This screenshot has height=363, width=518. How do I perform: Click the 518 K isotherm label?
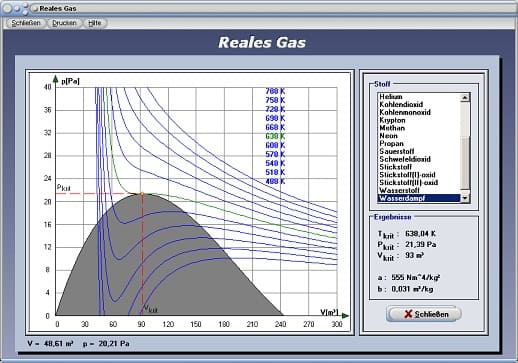[x=275, y=172]
